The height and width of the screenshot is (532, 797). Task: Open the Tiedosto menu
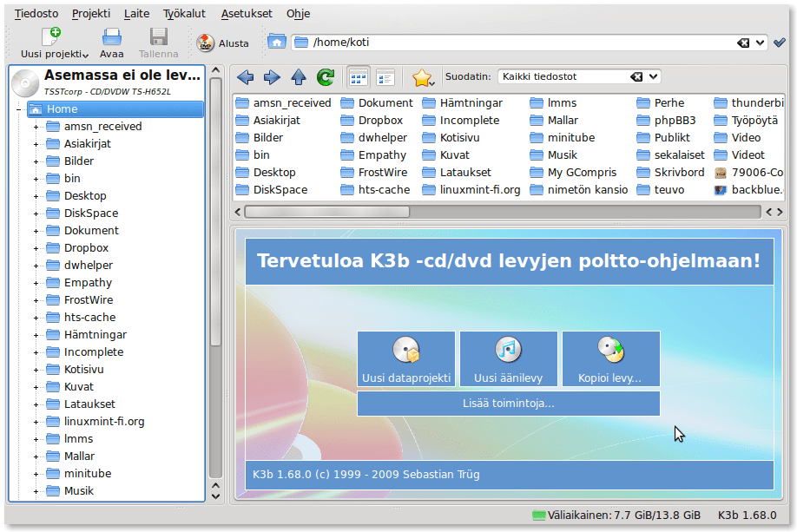coord(36,14)
